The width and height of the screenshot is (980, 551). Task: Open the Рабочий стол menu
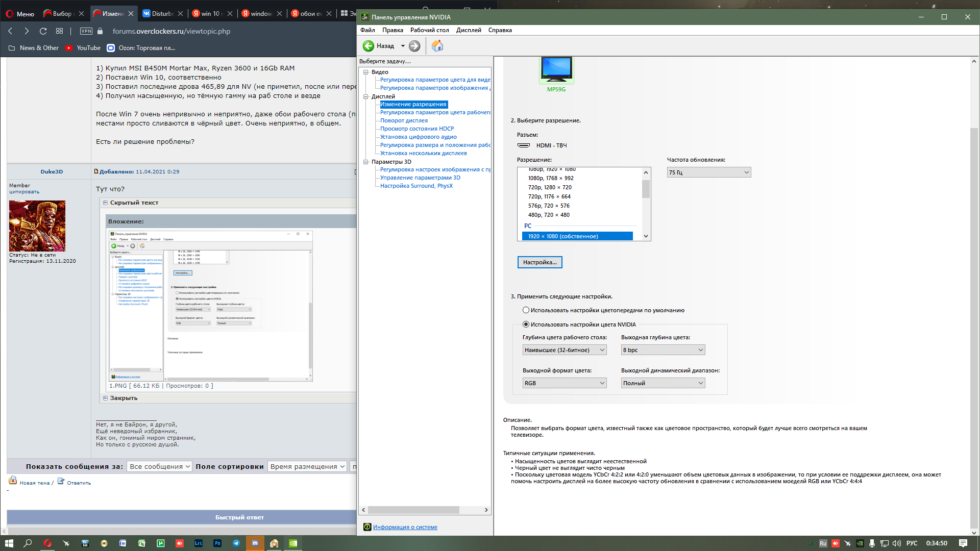coord(429,30)
